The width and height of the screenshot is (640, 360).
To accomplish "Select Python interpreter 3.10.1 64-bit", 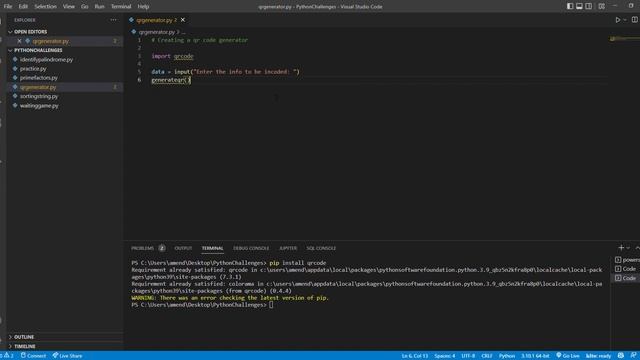I will (x=535, y=356).
